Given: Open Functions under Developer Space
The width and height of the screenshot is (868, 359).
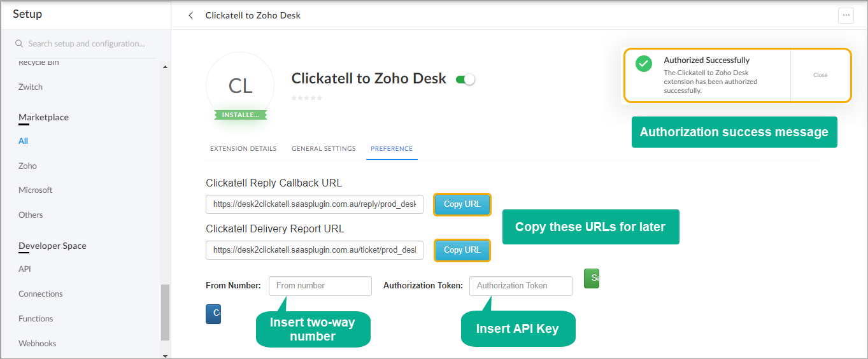Looking at the screenshot, I should pos(36,319).
